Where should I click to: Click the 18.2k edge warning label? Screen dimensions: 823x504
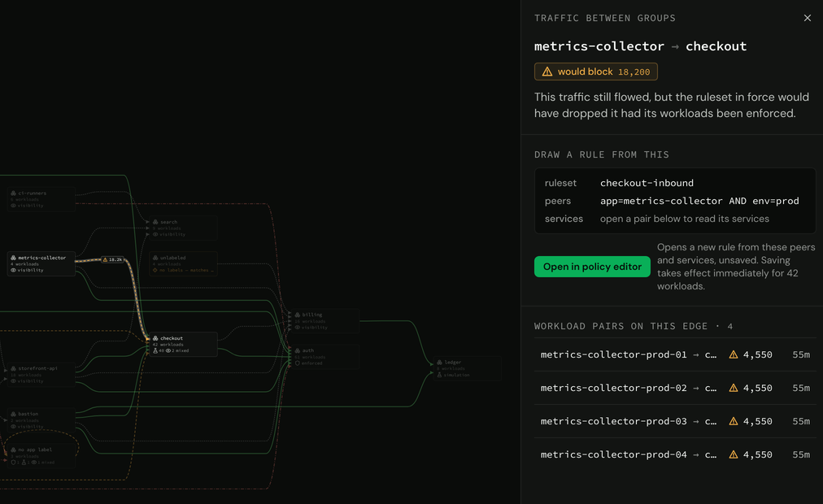point(112,259)
